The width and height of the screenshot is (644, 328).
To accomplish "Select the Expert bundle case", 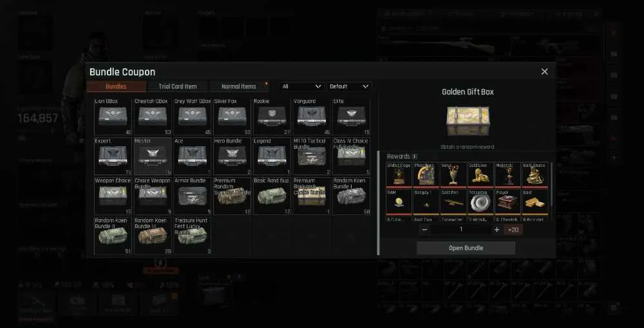I will pos(113,156).
